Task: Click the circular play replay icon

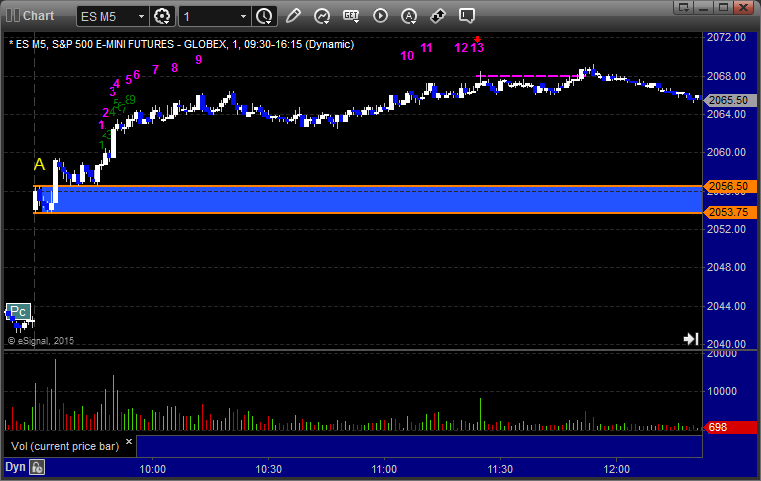Action: click(380, 16)
